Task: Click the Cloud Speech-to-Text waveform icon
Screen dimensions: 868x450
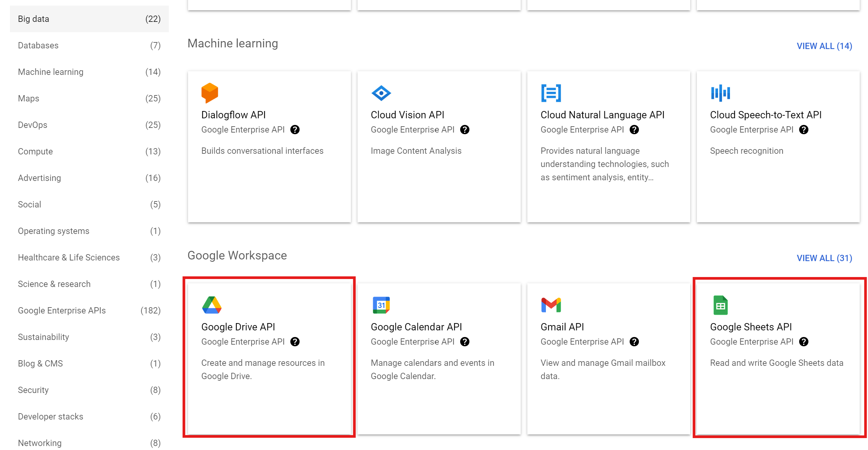Action: click(720, 93)
